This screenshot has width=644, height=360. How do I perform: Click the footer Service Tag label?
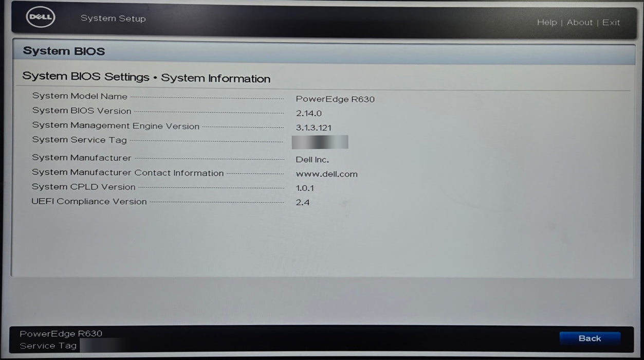pos(48,346)
